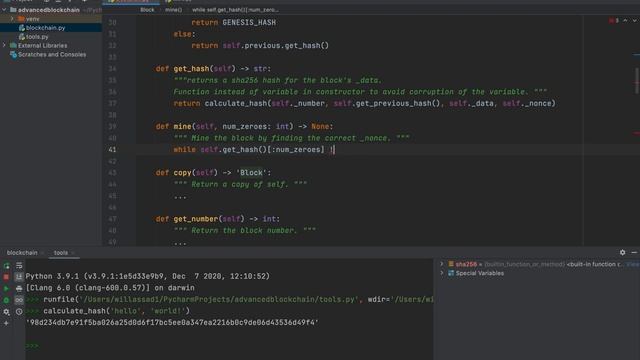Click calculate_hash('hello', 'world!') console line

pos(116,311)
